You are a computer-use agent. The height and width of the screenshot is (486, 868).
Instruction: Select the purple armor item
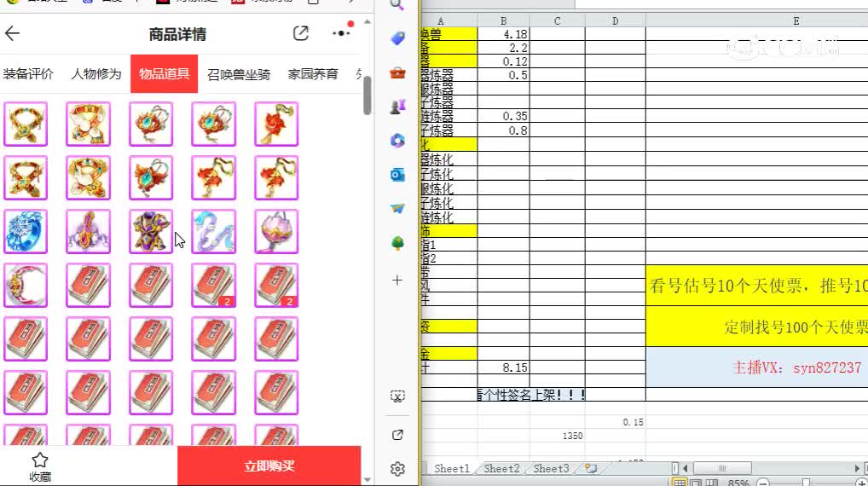point(151,231)
